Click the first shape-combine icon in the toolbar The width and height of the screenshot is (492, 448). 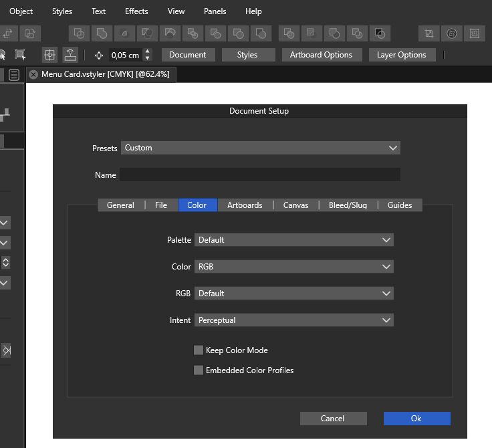tap(79, 33)
